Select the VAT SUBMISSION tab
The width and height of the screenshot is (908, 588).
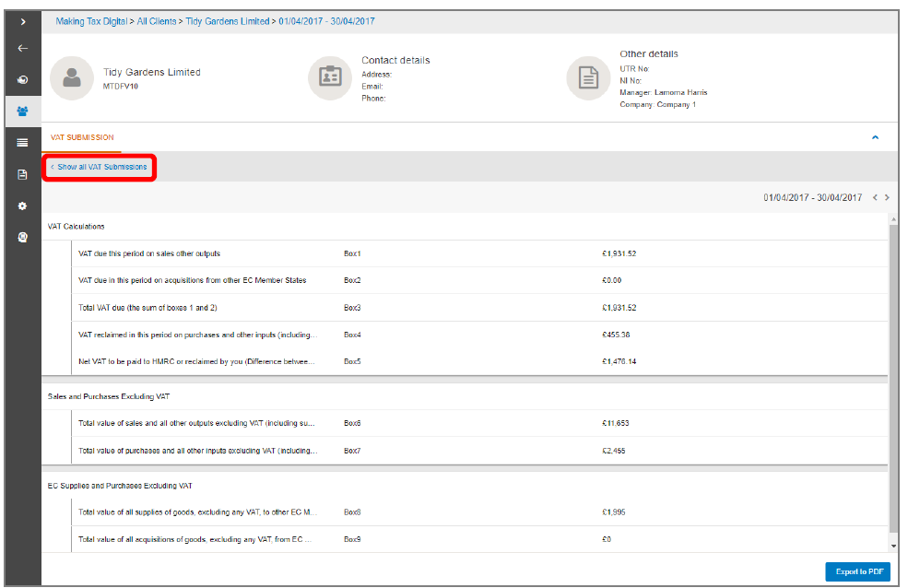(x=82, y=137)
